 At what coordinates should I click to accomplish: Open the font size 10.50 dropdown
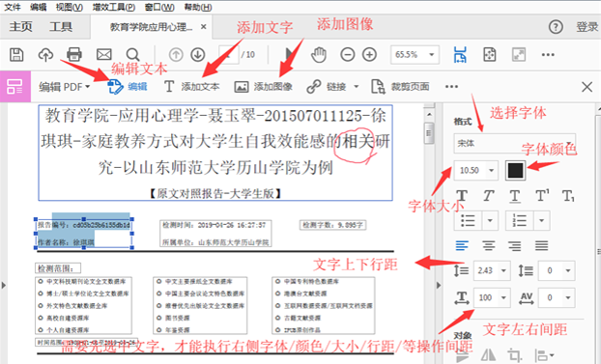point(491,170)
